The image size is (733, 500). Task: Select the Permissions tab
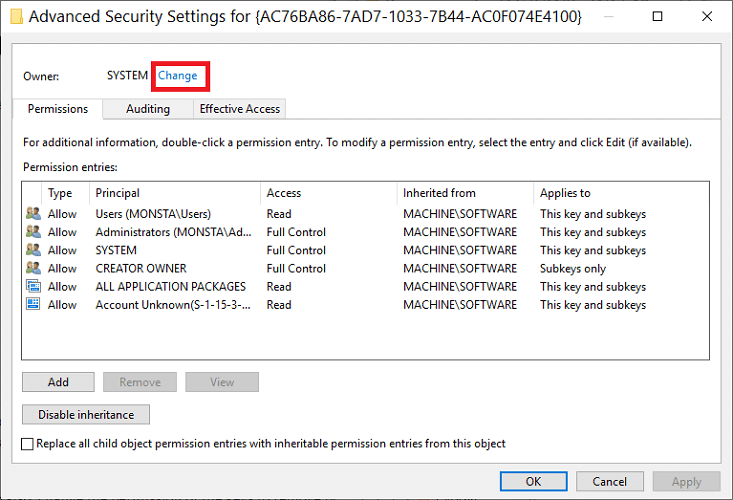pos(57,109)
